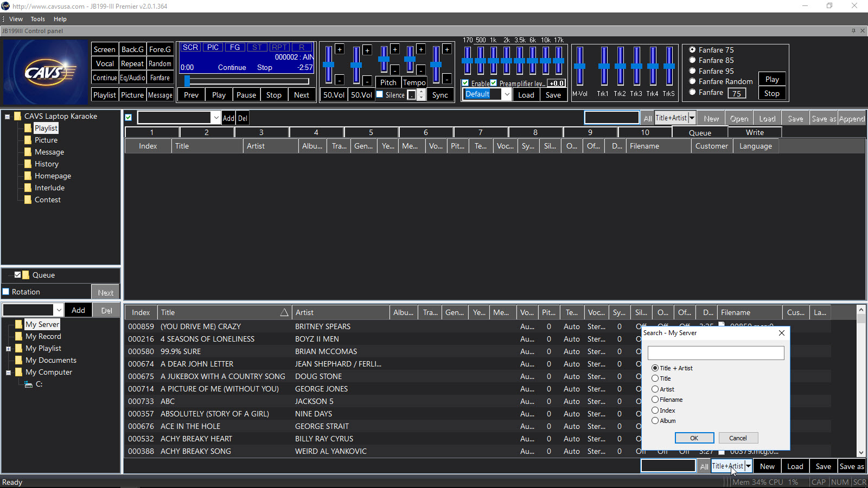Click OK in the search dialog
Viewport: 868px width, 488px height.
coord(694,438)
